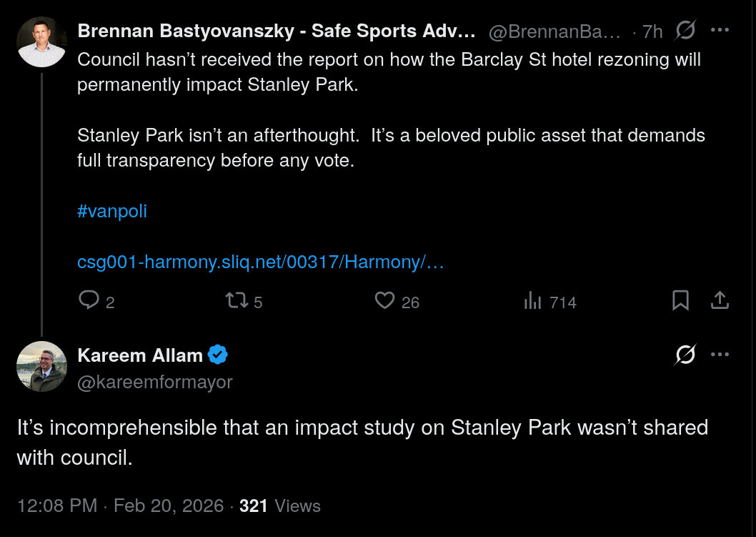
Task: Click the 12:08 PM Feb 20, 2026 timestamp
Action: pos(120,506)
